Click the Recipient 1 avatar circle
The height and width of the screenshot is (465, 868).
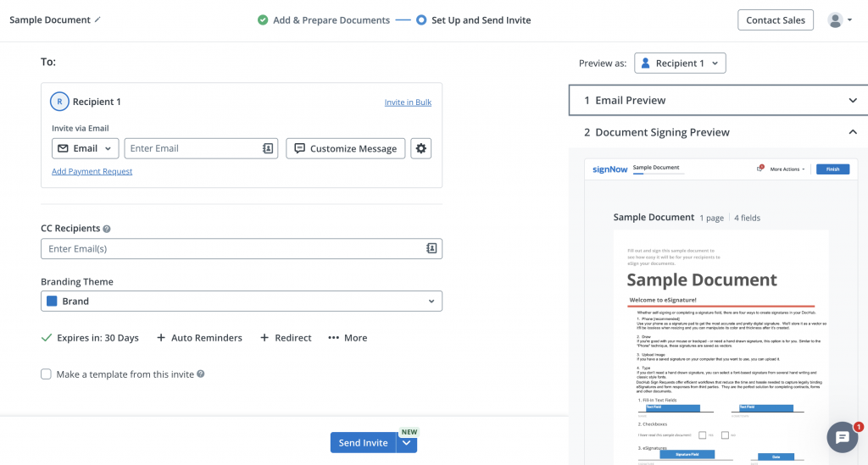(x=60, y=102)
